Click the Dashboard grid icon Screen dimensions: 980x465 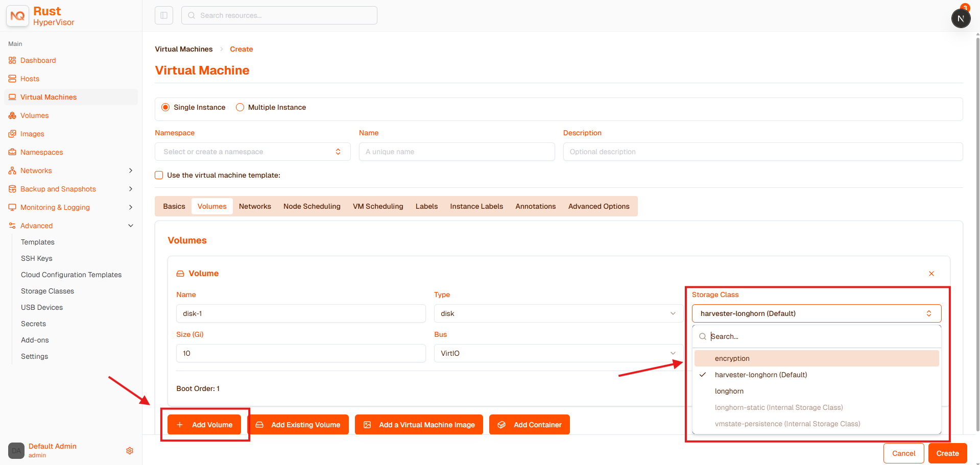[x=12, y=60]
